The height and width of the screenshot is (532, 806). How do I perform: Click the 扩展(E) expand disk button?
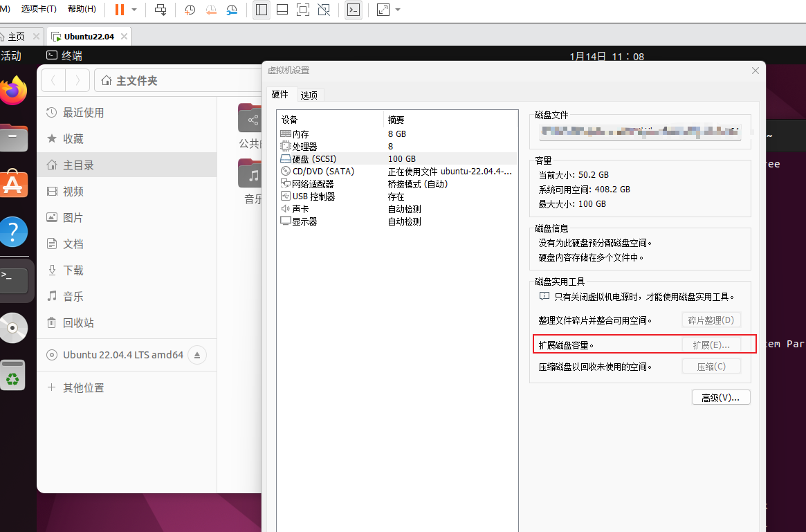coord(711,344)
